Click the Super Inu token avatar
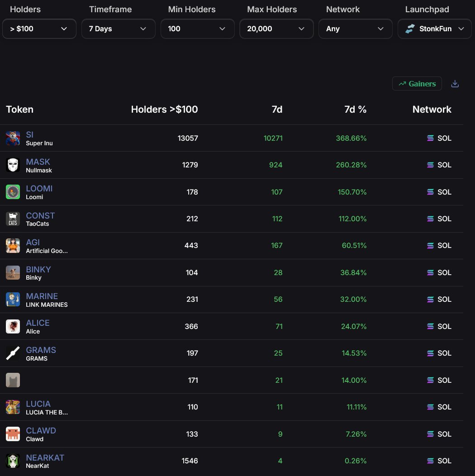 pos(13,138)
